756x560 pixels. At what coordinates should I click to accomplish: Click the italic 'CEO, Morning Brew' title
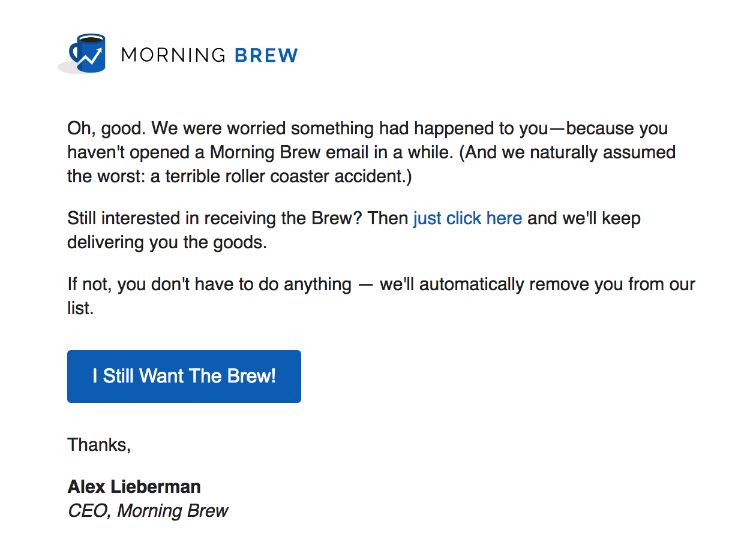[148, 511]
